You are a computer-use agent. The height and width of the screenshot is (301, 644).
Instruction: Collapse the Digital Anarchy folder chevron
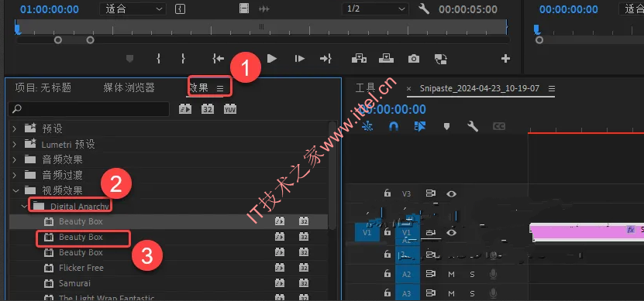click(23, 206)
